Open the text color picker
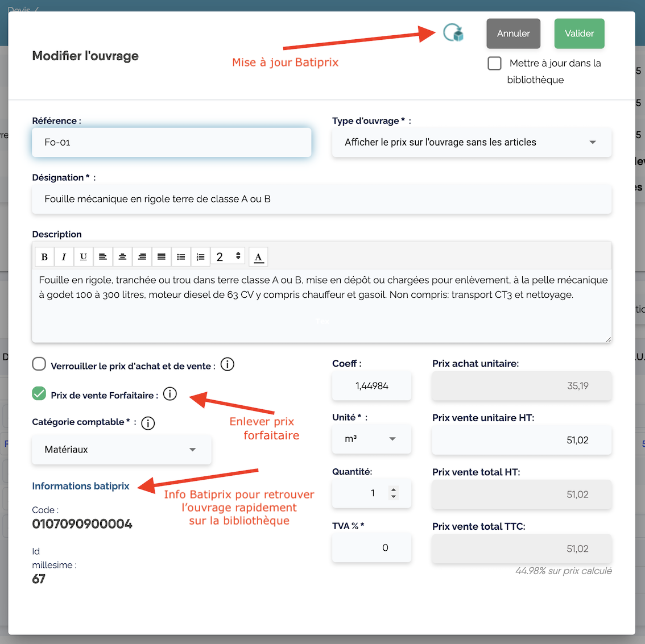645x644 pixels. tap(258, 257)
